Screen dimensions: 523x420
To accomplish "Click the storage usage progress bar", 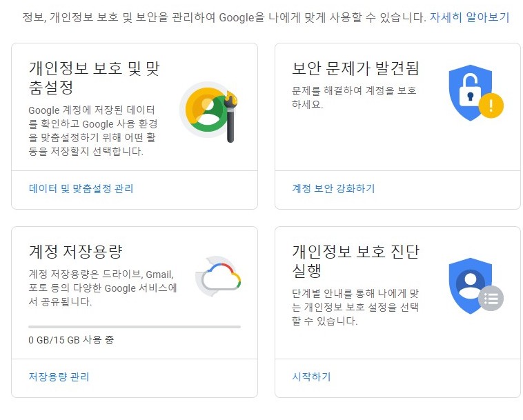I will [x=135, y=327].
